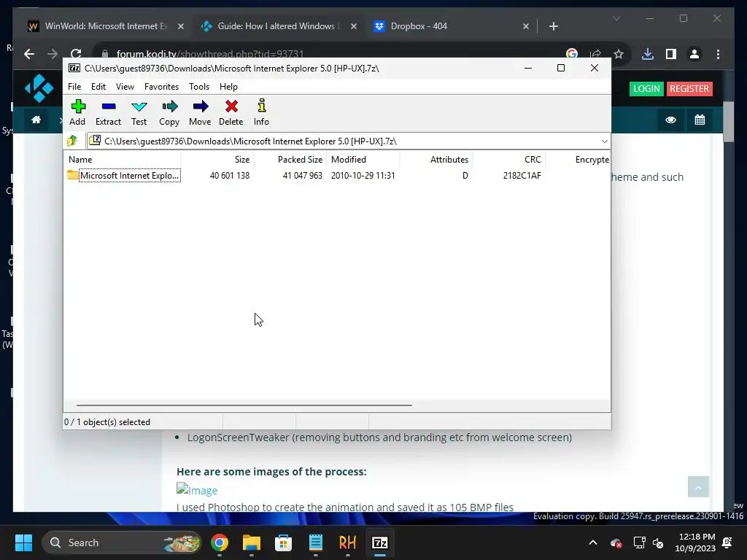Open File Explorer from the taskbar
Screen dimensions: 747x560
click(x=252, y=542)
